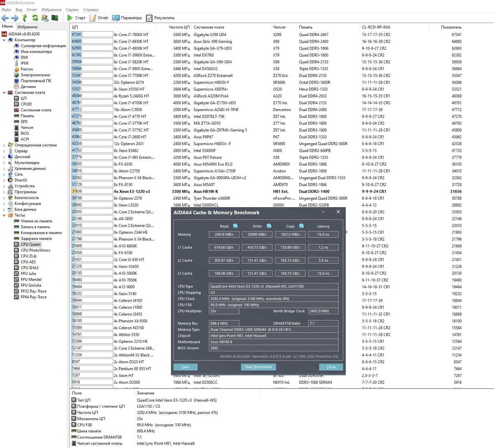Click the CPU Multiplier 33x field
494x448 pixels.
tap(224, 311)
